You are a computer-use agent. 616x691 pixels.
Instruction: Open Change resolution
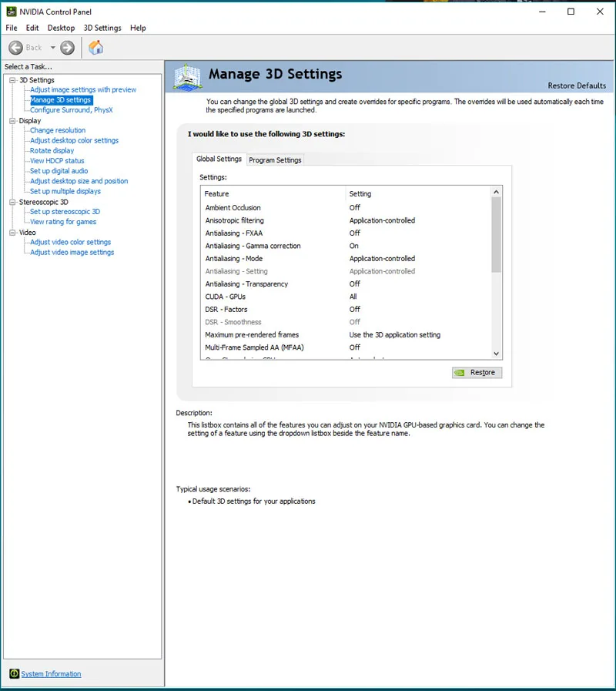point(58,130)
